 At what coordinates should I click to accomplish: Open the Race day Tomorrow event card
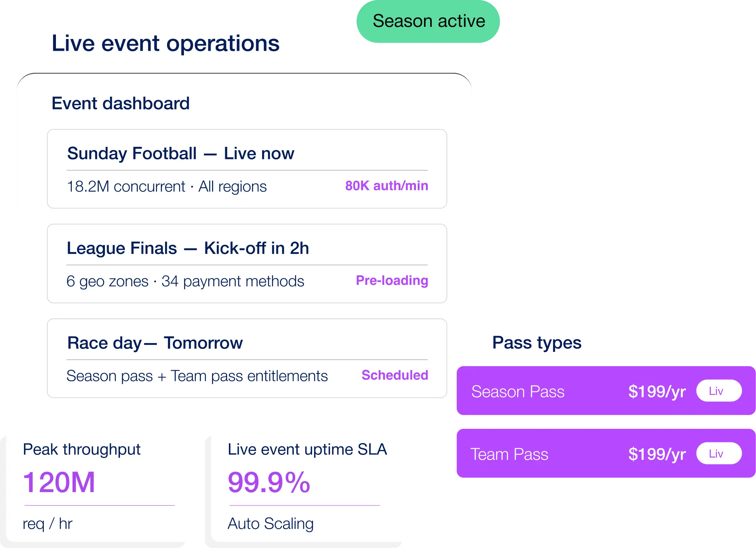click(x=247, y=358)
